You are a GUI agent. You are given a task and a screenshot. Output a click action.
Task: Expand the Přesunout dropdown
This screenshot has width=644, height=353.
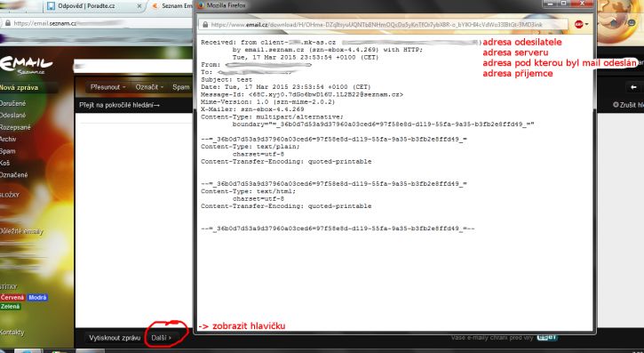(108, 87)
